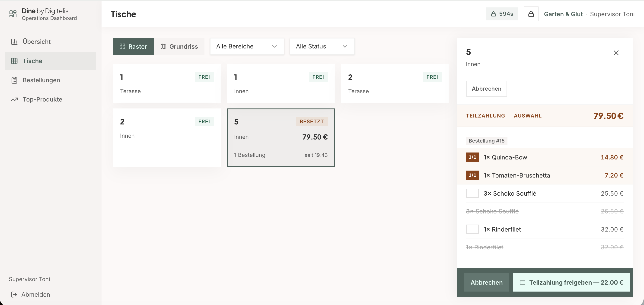
Task: Click the Dine dashboard logo icon
Action: [x=13, y=14]
